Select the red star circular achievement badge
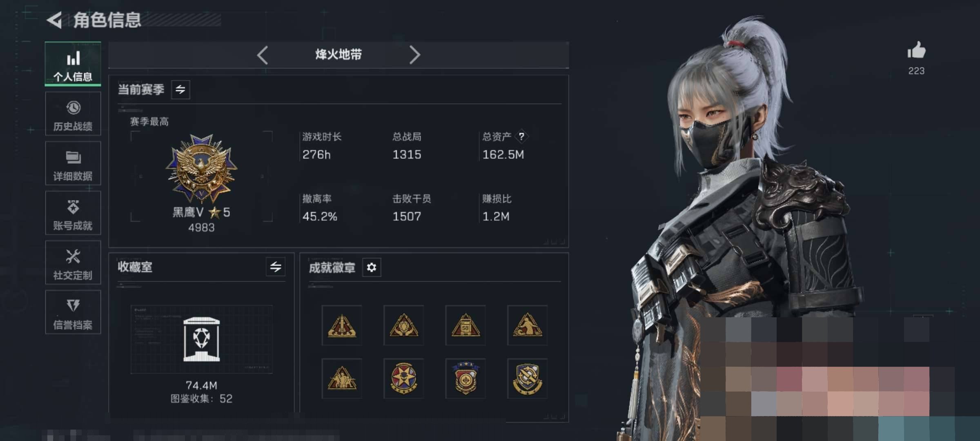Screen dimensions: 980x441 tap(404, 379)
